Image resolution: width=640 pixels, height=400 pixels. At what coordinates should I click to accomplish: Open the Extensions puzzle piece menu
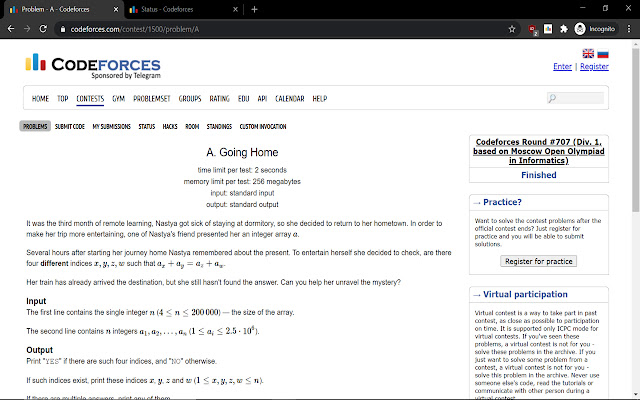[x=564, y=29]
